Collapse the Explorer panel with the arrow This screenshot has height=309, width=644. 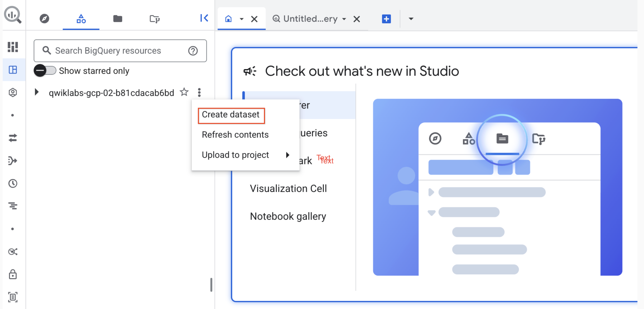click(205, 18)
